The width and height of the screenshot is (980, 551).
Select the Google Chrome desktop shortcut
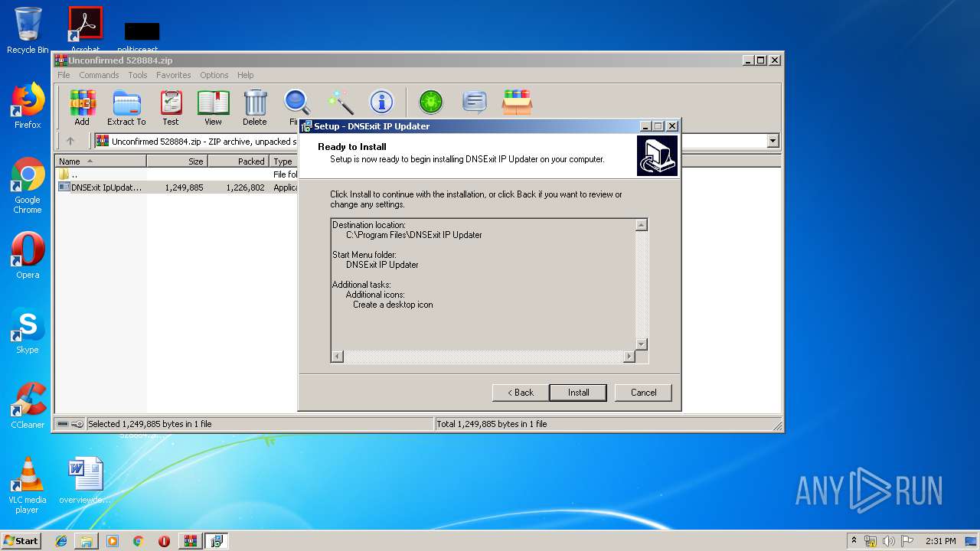[28, 185]
